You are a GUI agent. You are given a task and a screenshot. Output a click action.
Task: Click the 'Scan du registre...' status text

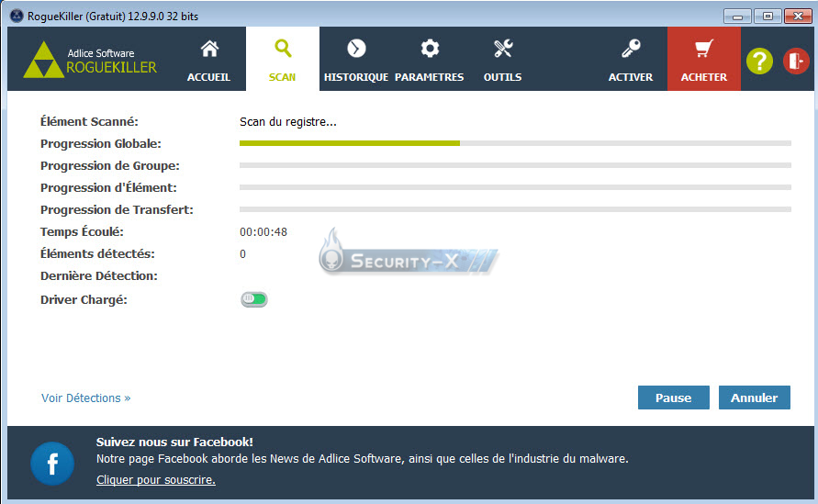tap(288, 122)
